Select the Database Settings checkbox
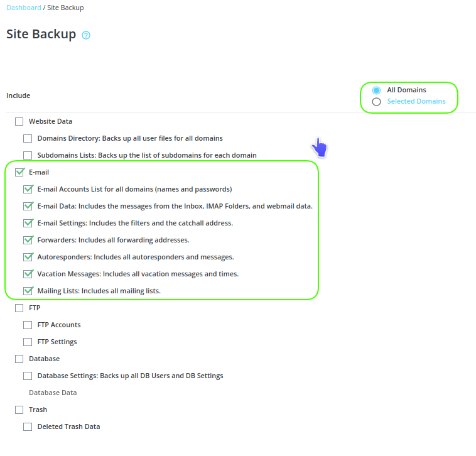The height and width of the screenshot is (456, 476). click(x=28, y=376)
